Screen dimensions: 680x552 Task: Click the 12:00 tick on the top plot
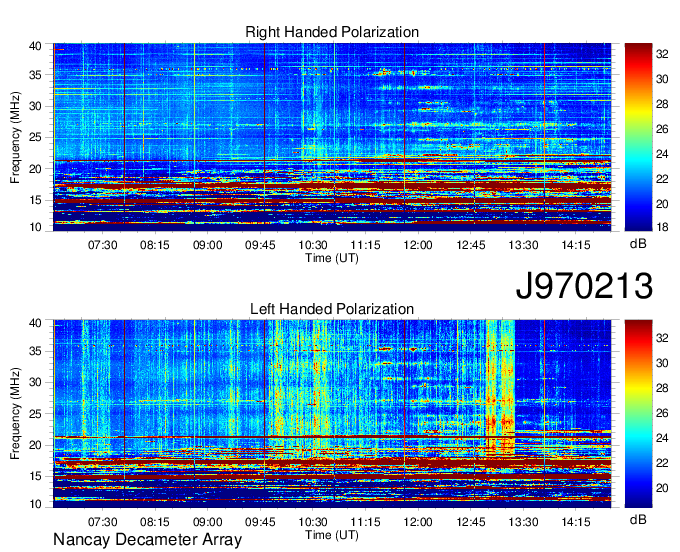(418, 245)
